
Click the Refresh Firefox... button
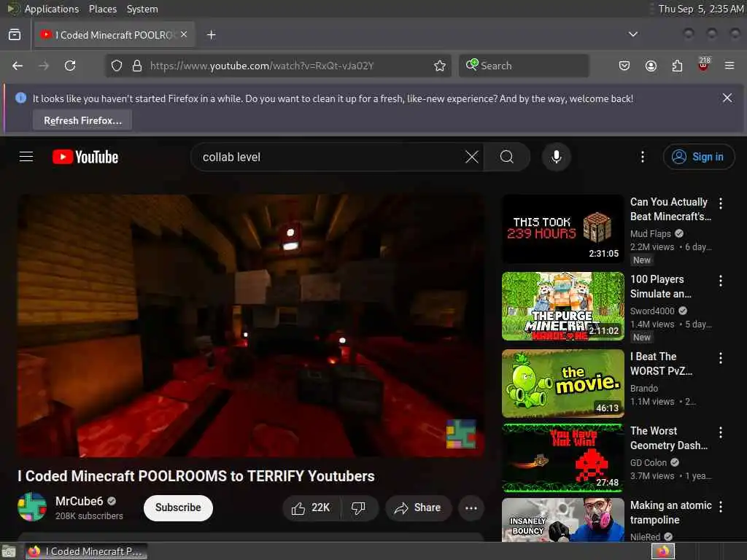click(x=82, y=120)
